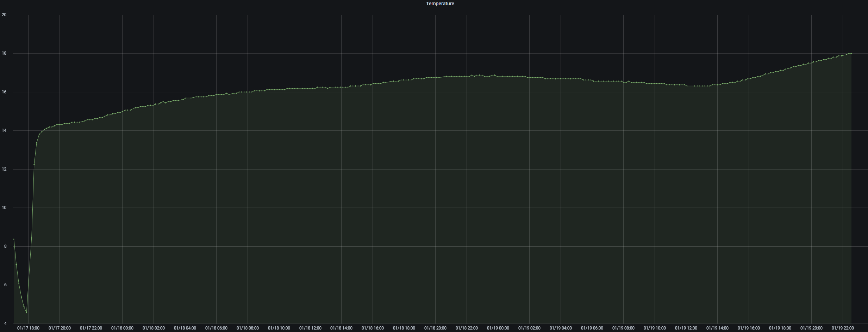The image size is (868, 332).
Task: Click the y-axis value 14
Action: pyautogui.click(x=4, y=130)
